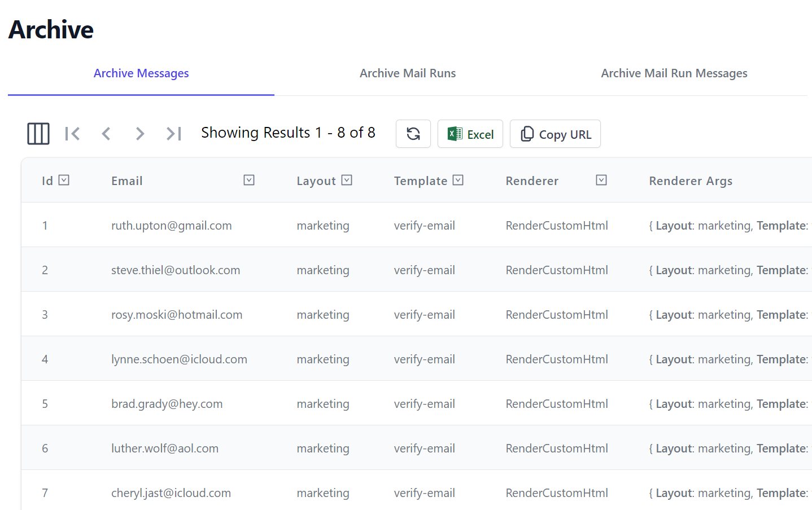This screenshot has width=812, height=510.
Task: Refresh the archive results
Action: tap(413, 134)
